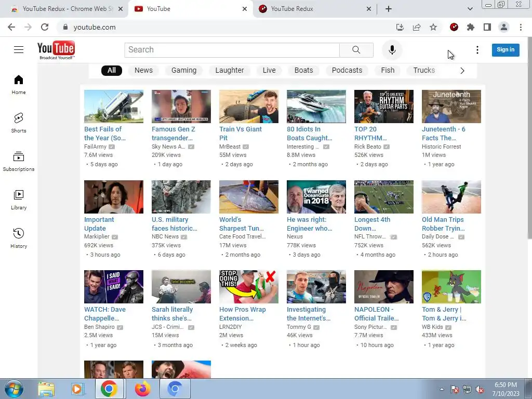Open World's Sharpest Tuna video thumbnail
The image size is (532, 399).
249,197
